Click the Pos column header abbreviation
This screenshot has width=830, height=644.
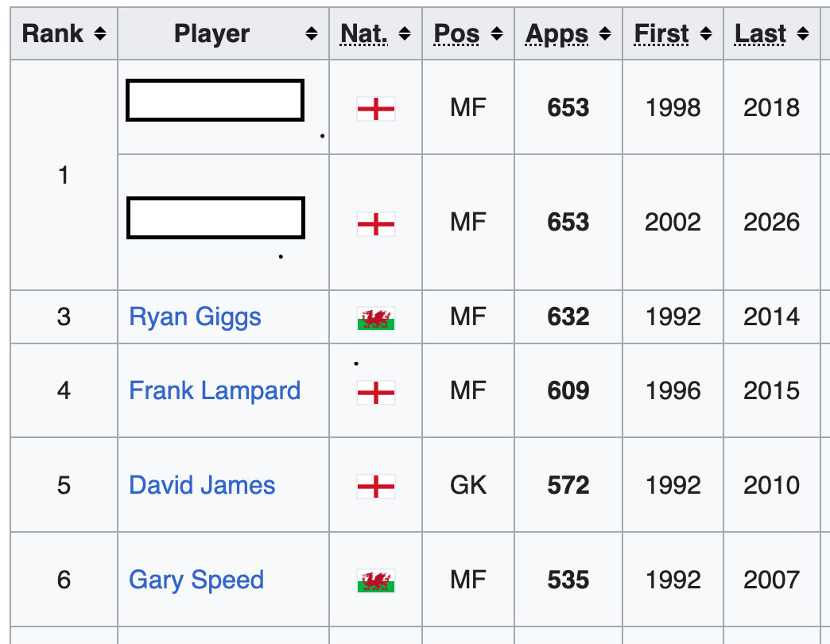pyautogui.click(x=456, y=34)
